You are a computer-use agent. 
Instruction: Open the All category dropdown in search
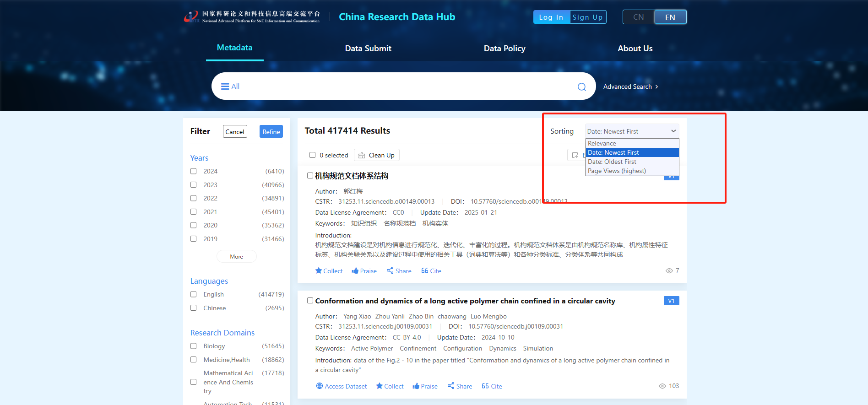click(x=230, y=86)
